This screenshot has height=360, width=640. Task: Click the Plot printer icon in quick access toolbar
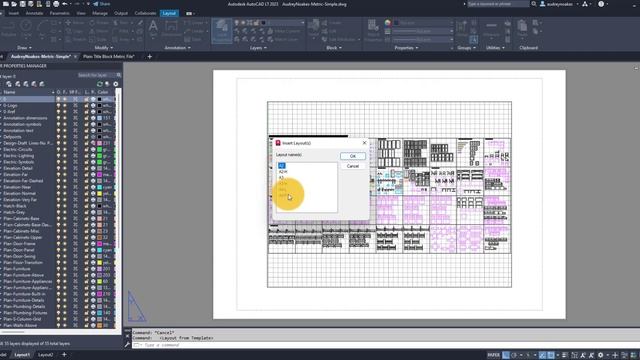click(56, 4)
